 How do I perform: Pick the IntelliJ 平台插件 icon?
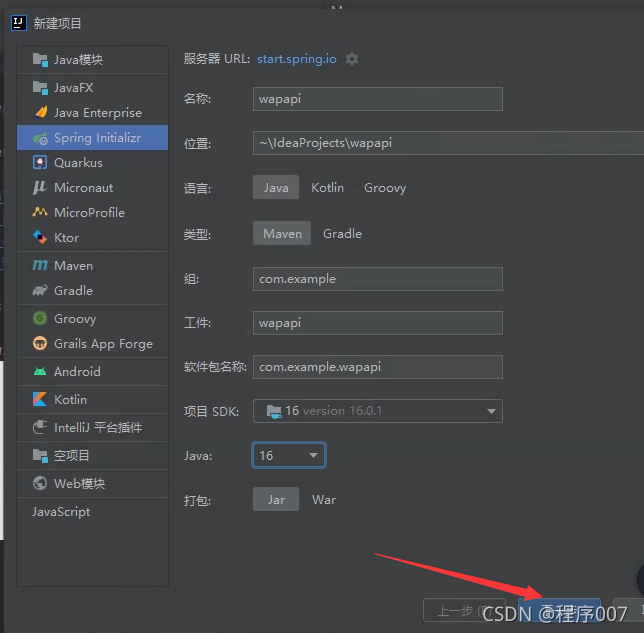pyautogui.click(x=40, y=427)
